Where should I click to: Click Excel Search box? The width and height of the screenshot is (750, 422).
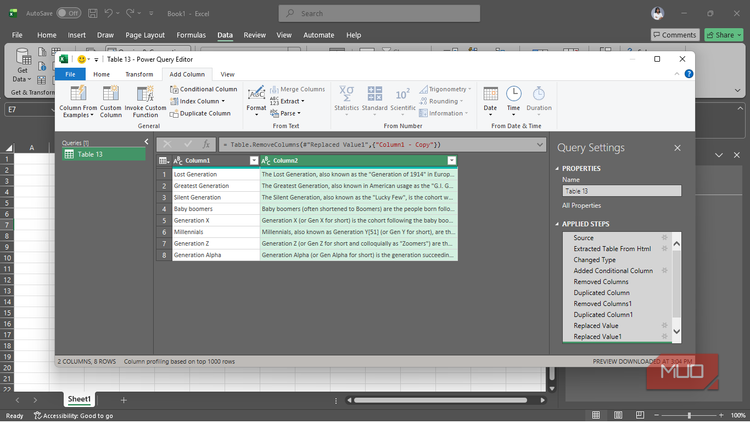tap(379, 13)
